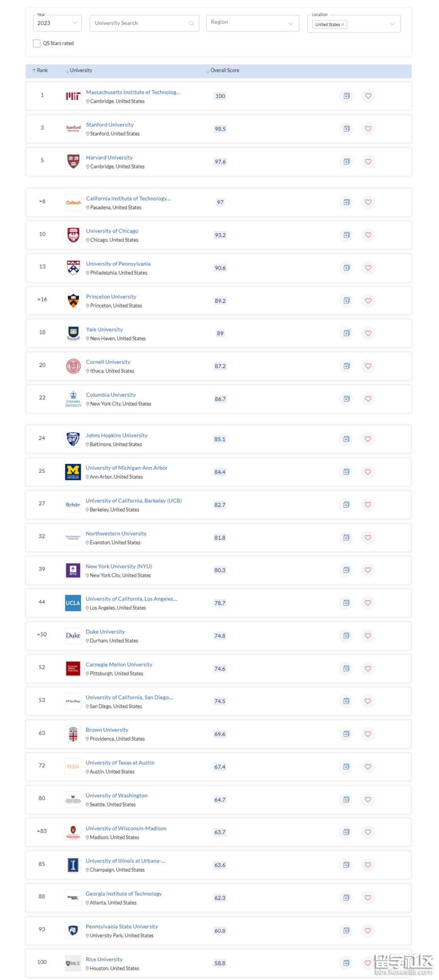Sort by the Rank column header
Image resolution: width=439 pixels, height=980 pixels.
point(40,70)
